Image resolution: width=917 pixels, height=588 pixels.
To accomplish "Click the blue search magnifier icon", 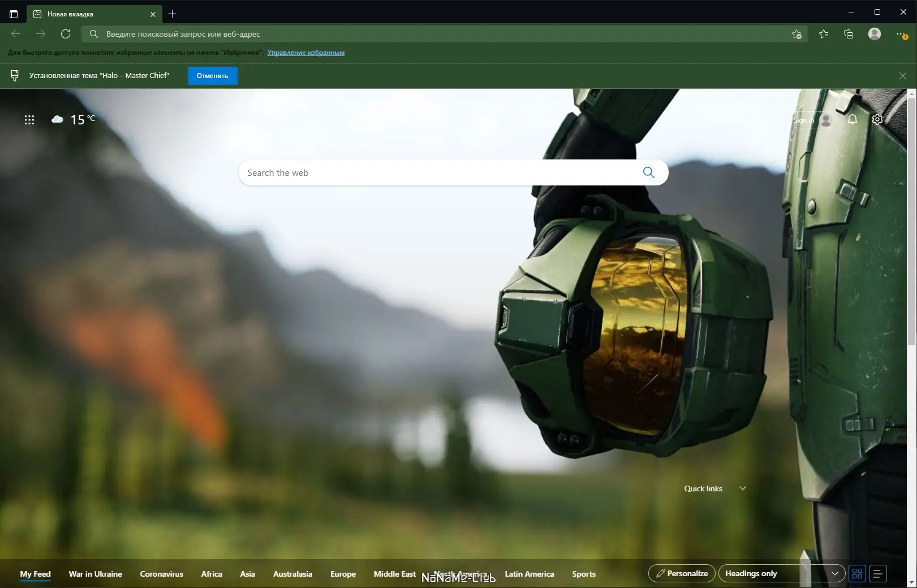I will [648, 172].
